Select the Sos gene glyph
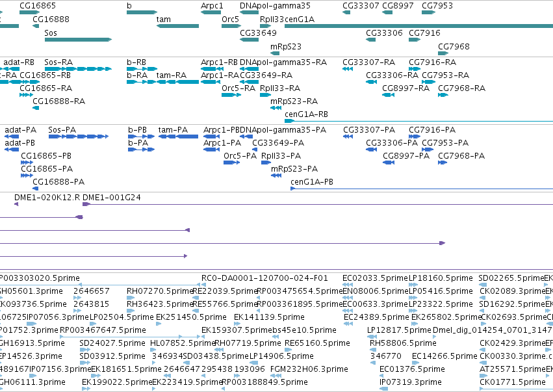The image size is (553, 392). (78, 40)
